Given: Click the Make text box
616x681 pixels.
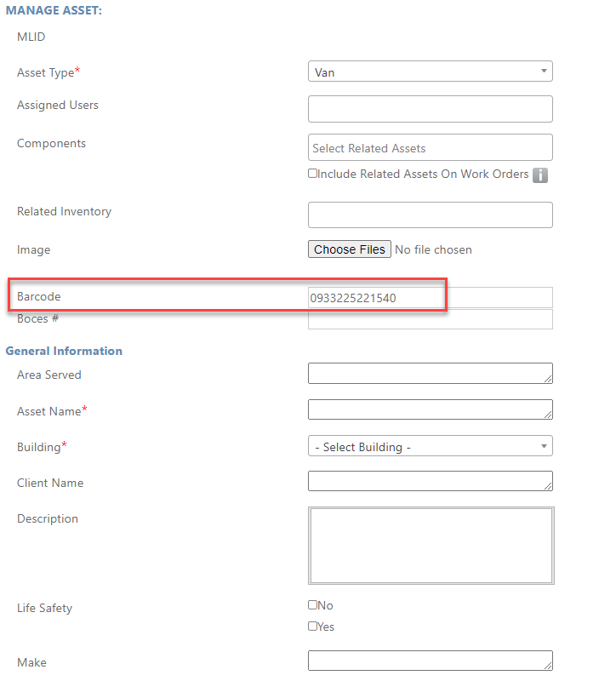Looking at the screenshot, I should (431, 661).
